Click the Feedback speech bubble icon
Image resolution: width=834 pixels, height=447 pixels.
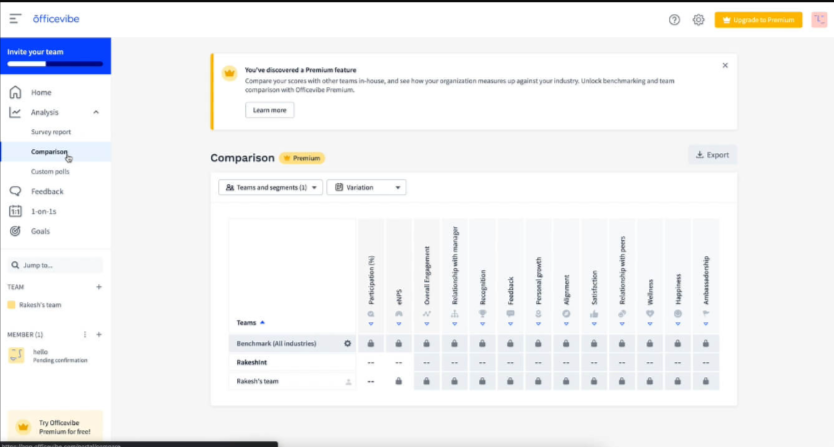pos(15,191)
